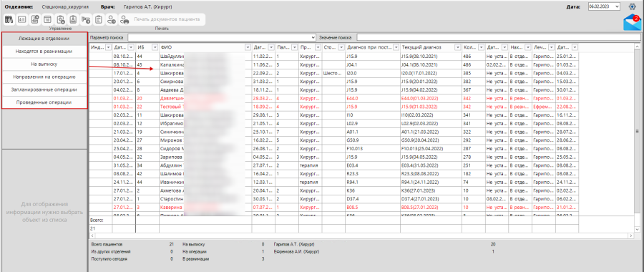Select the red Давлетшин patient row
The height and width of the screenshot is (272, 644).
(333, 98)
